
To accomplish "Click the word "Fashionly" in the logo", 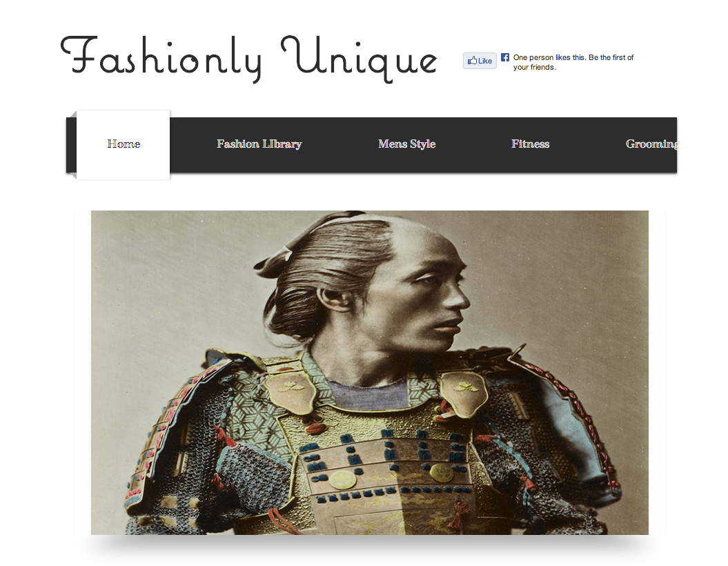I will tap(161, 59).
